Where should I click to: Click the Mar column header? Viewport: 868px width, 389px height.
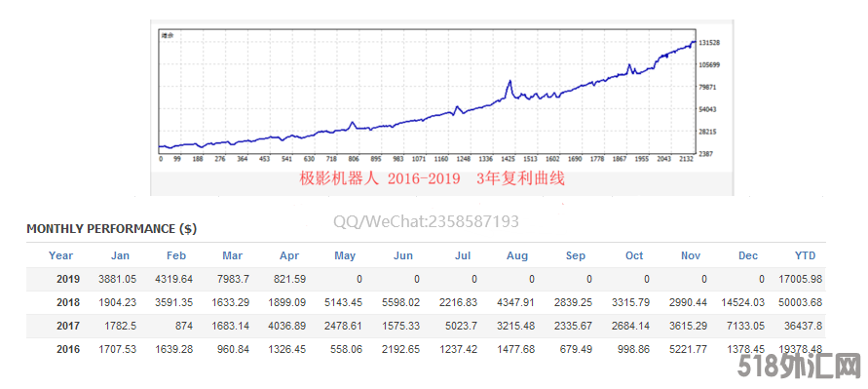[233, 255]
